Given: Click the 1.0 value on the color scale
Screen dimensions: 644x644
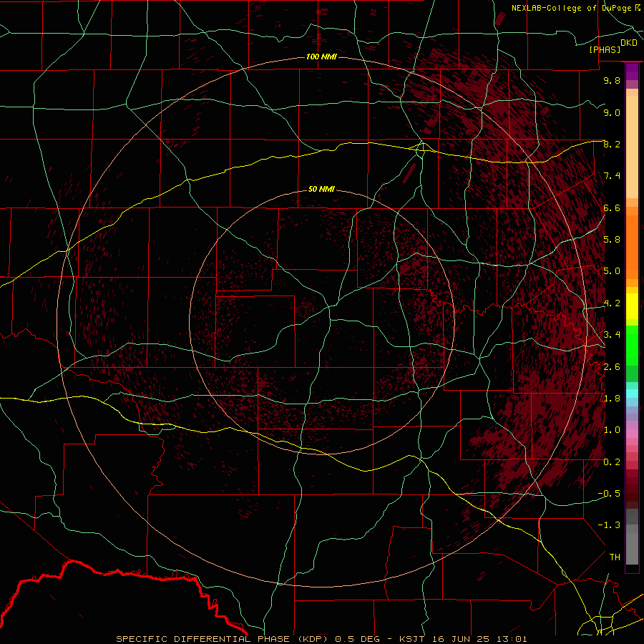Looking at the screenshot, I should coord(612,430).
